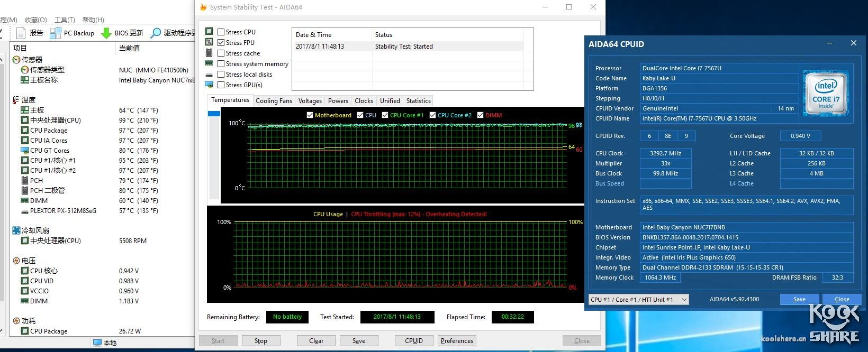Click the 功耗 power group icon

[16, 321]
